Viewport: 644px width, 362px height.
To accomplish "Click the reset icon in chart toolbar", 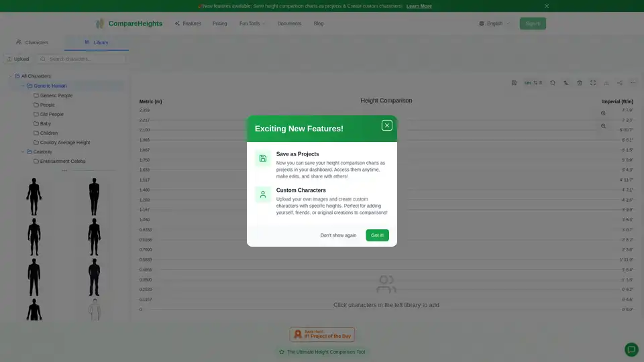I will [553, 83].
